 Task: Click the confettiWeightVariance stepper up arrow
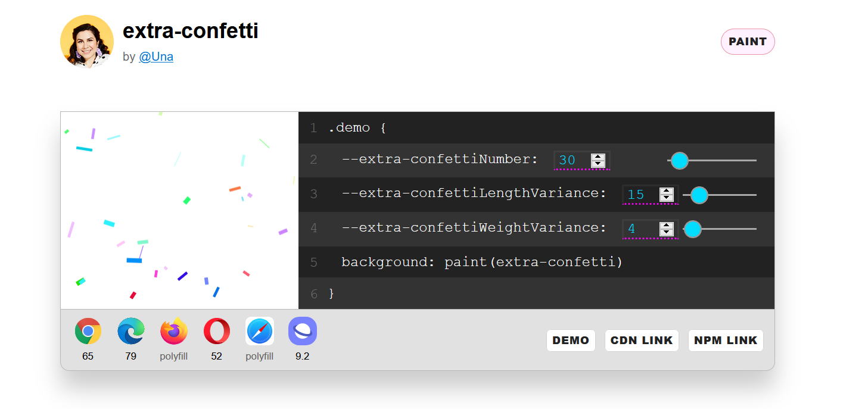pyautogui.click(x=666, y=226)
